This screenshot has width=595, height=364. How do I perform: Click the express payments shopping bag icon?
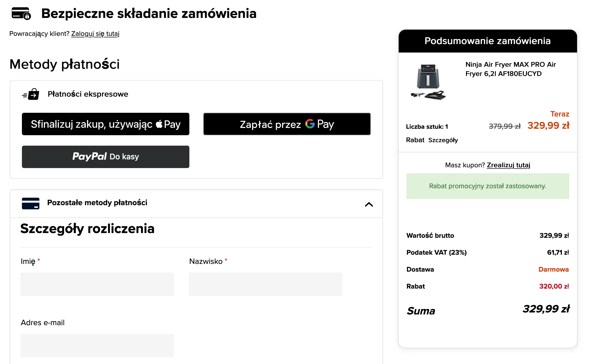click(31, 94)
